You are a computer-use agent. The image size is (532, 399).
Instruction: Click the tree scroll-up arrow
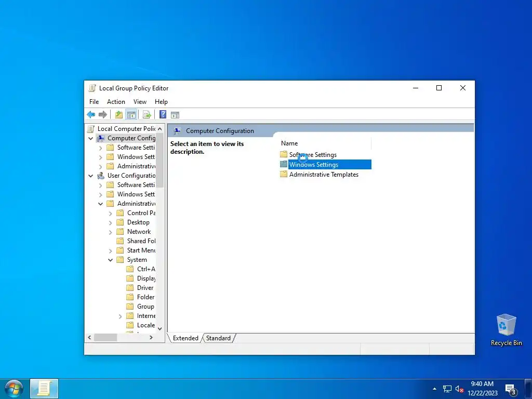[x=160, y=129]
